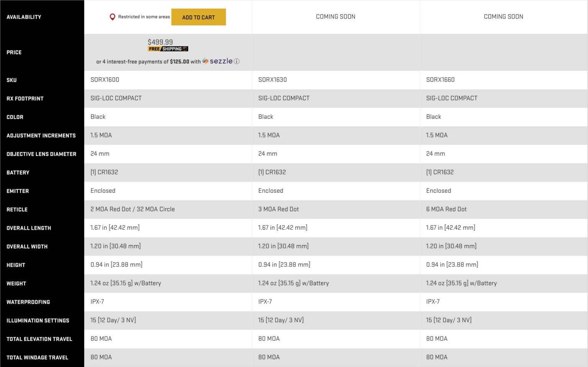Screen dimensions: 588x367
Task: Click the $125.00 installment amount
Action: [180, 62]
